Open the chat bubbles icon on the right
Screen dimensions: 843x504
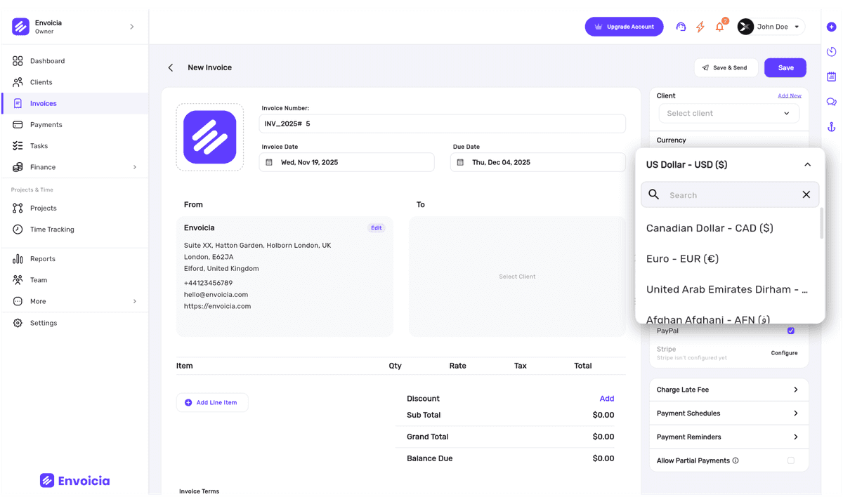pyautogui.click(x=831, y=101)
